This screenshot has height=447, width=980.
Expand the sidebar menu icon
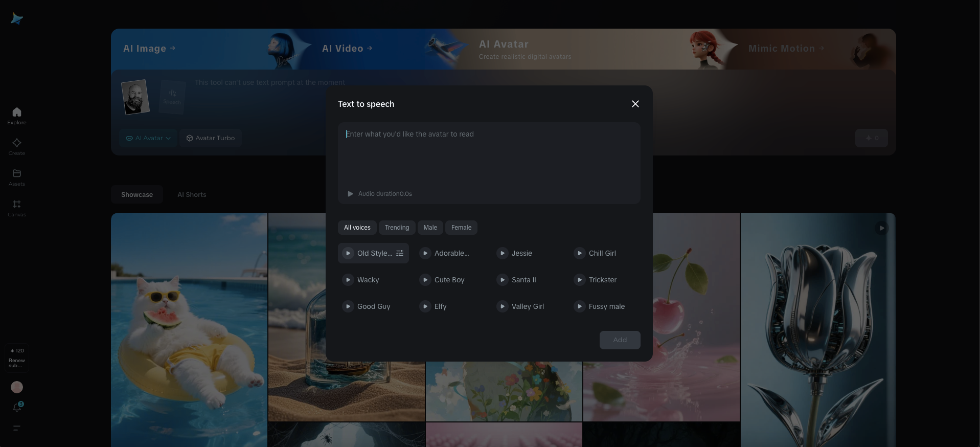17,428
